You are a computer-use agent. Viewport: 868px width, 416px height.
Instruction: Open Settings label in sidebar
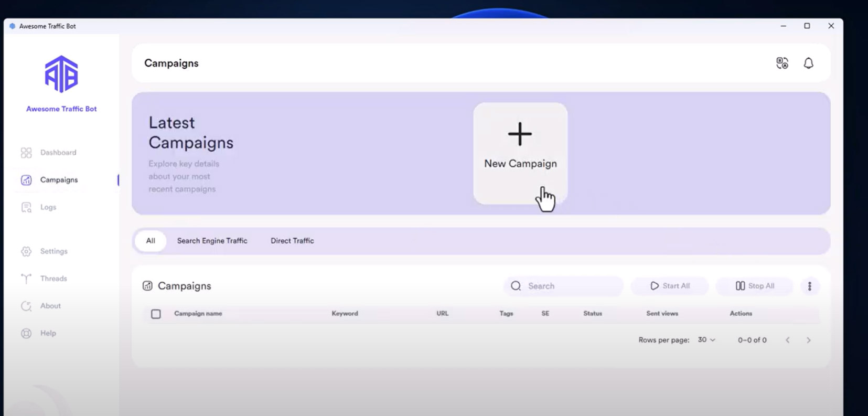54,251
